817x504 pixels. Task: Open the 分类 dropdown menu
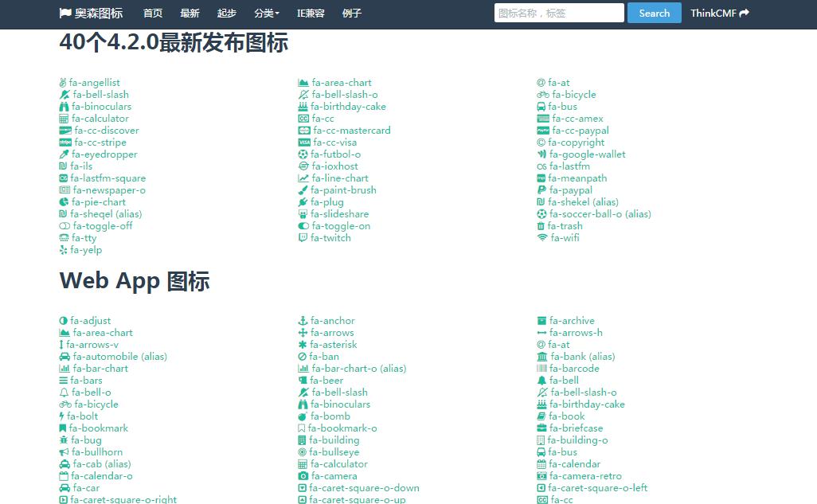tap(265, 13)
